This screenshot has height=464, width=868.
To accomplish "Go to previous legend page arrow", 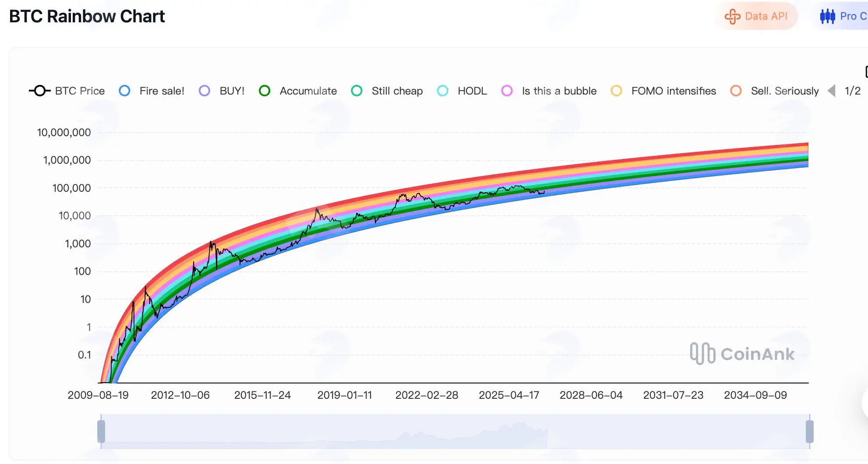I will (x=832, y=91).
